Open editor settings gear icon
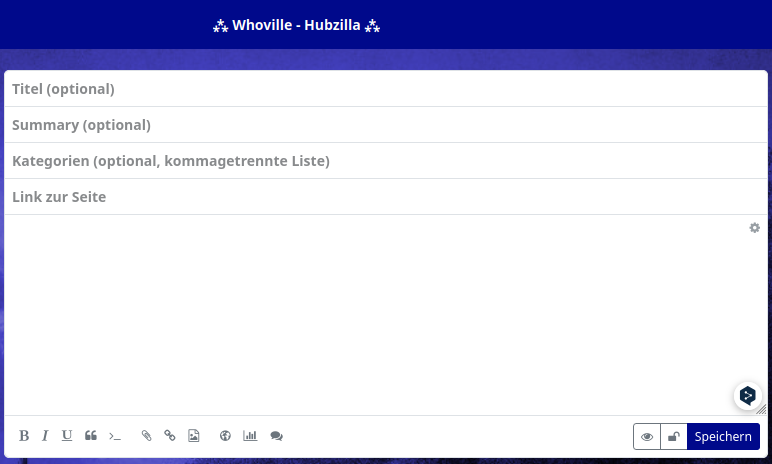The height and width of the screenshot is (464, 772). click(755, 228)
